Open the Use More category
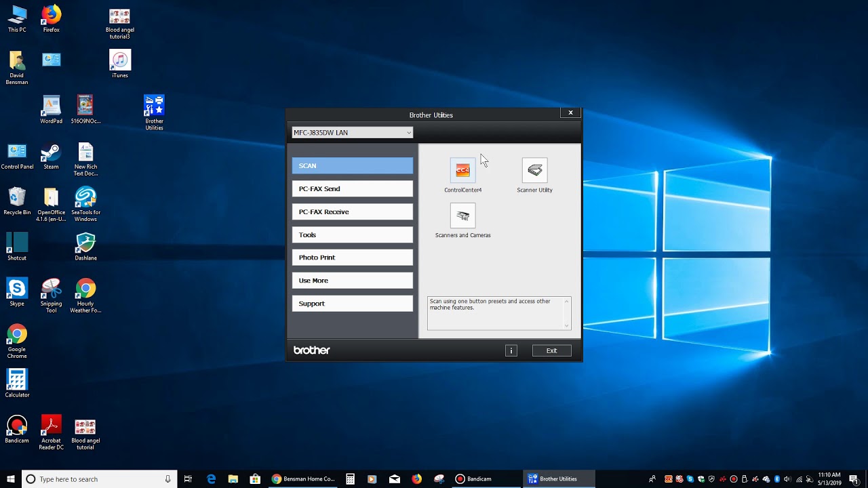Image resolution: width=868 pixels, height=488 pixels. click(352, 281)
